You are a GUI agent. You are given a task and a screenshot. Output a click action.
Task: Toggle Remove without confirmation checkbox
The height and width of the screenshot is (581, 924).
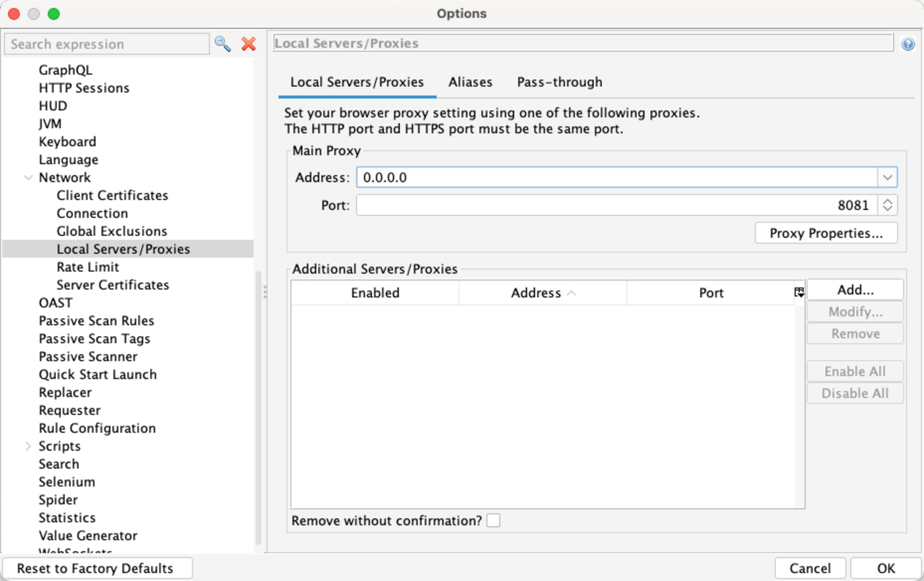click(493, 521)
